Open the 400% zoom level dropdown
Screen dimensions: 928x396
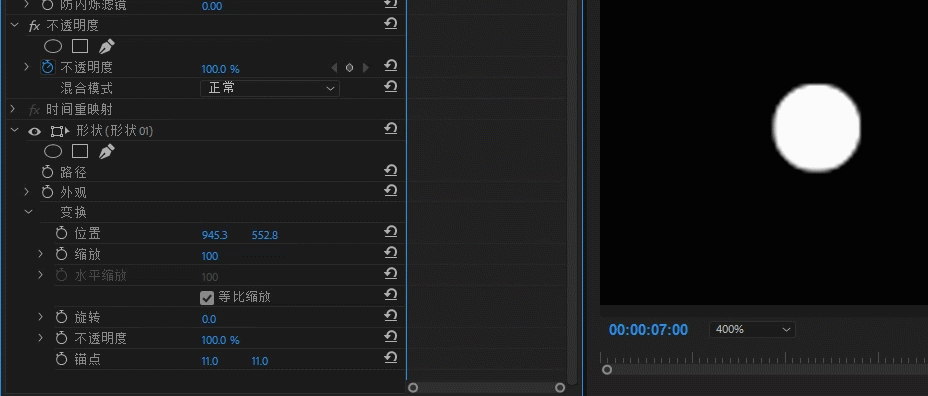coord(752,330)
